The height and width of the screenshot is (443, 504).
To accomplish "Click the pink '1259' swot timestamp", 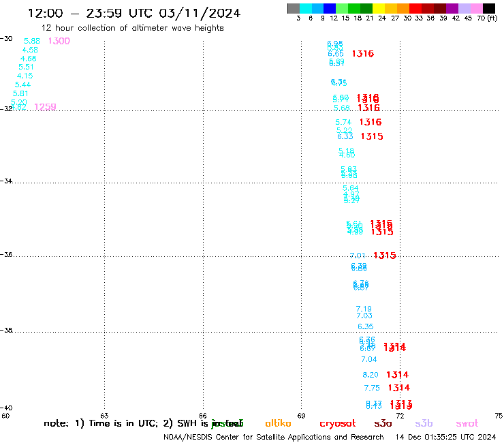I will 46,107.
